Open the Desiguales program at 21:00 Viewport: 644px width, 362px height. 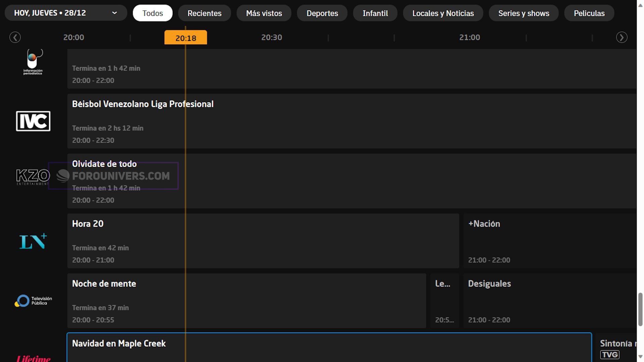(550, 301)
